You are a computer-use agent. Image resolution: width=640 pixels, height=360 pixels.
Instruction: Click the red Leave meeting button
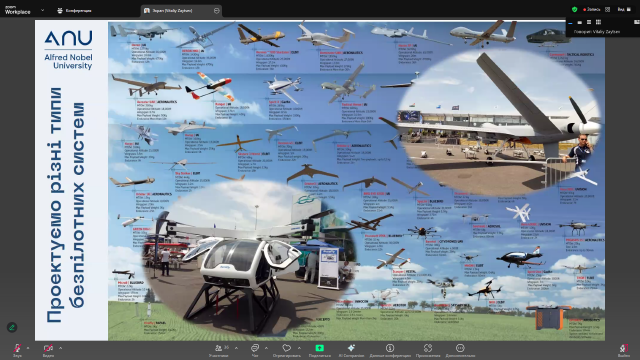[x=623, y=350]
